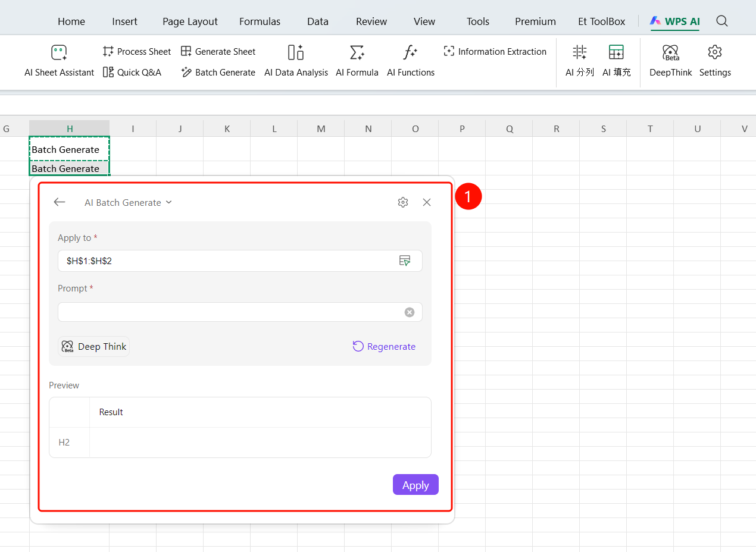Viewport: 756px width, 552px height.
Task: Expand the AI Batch Generate dropdown
Action: [x=128, y=203]
